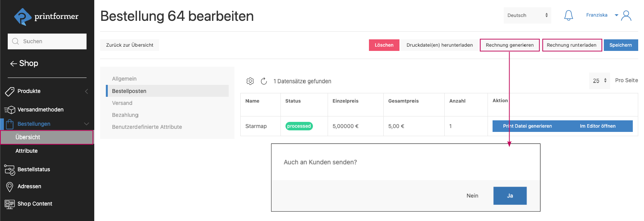This screenshot has height=221, width=644.
Task: Click the printformer logo icon
Action: 22,17
